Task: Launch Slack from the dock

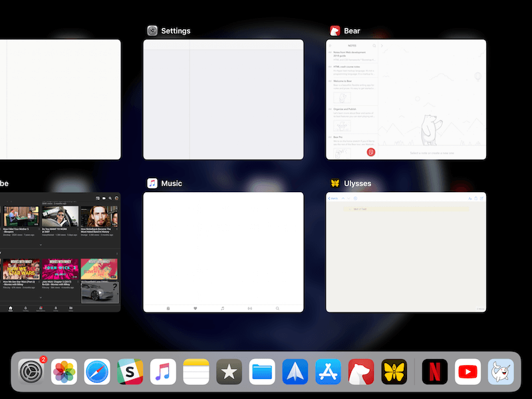Action: [x=130, y=372]
